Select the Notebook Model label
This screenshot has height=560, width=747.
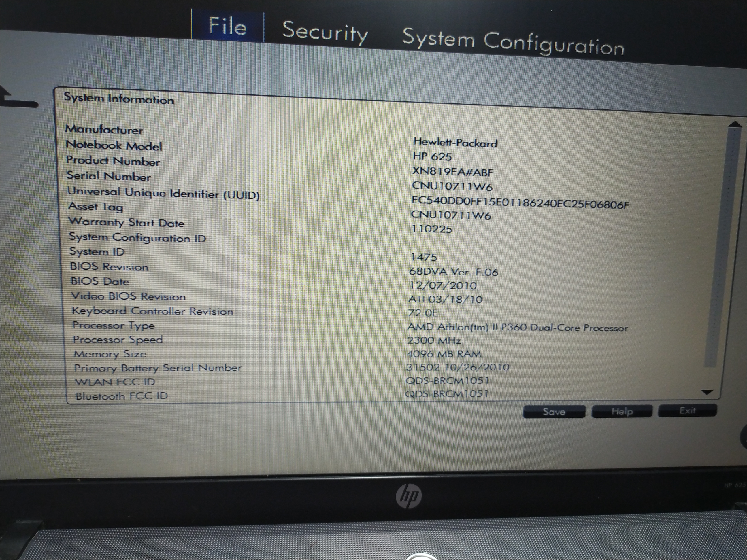(114, 145)
